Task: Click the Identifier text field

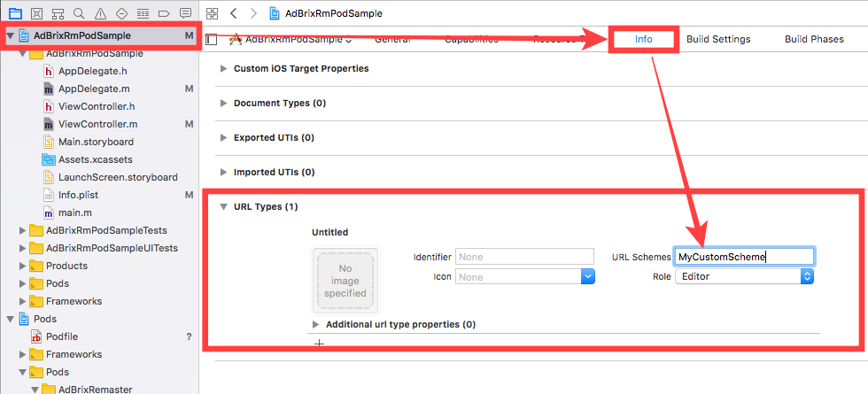Action: (x=523, y=257)
